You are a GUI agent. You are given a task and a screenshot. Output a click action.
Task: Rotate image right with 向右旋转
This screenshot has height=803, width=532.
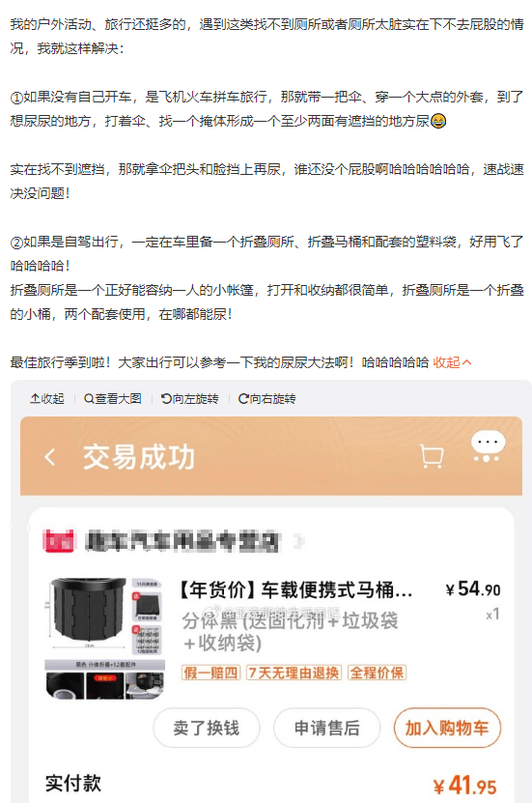pyautogui.click(x=267, y=398)
